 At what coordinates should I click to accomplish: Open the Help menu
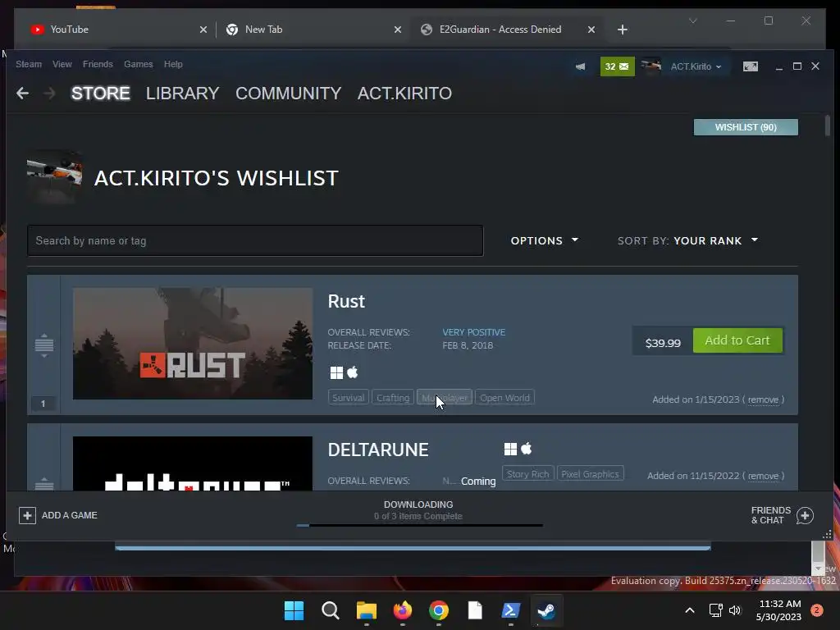(173, 64)
